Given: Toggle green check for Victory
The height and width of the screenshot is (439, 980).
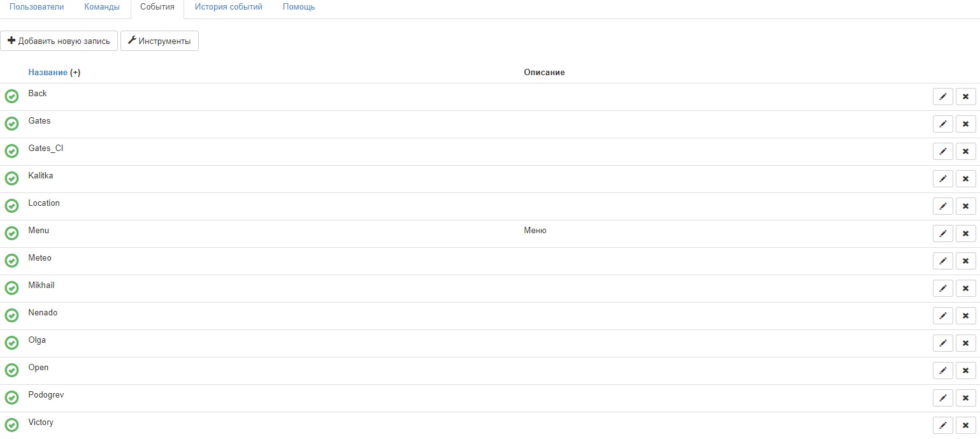Looking at the screenshot, I should click(x=11, y=425).
